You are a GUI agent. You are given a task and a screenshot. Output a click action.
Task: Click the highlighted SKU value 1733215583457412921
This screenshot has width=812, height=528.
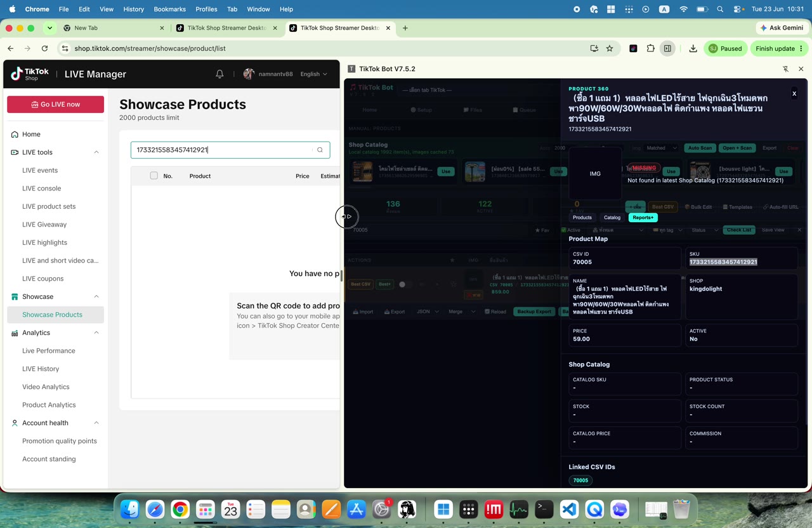[x=723, y=262]
